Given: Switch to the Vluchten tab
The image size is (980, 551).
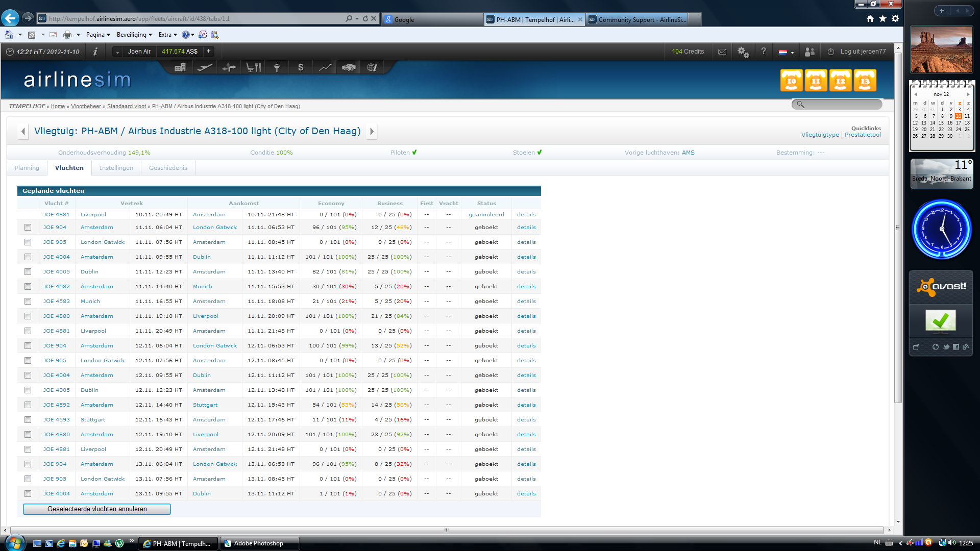Looking at the screenshot, I should 69,168.
